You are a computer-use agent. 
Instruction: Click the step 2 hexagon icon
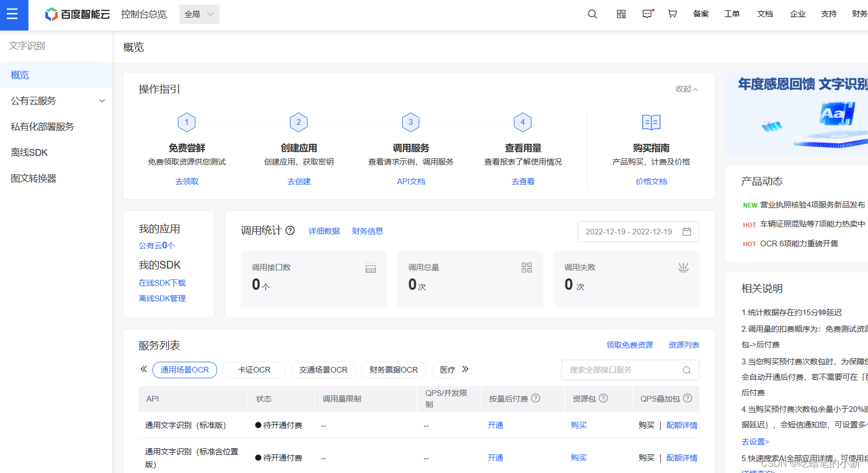tap(299, 122)
